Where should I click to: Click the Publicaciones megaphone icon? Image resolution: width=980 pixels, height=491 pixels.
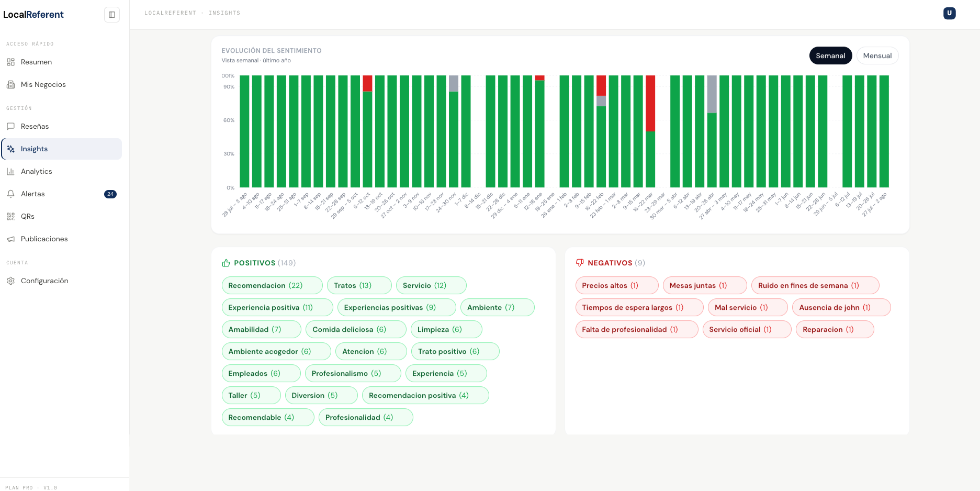tap(10, 239)
